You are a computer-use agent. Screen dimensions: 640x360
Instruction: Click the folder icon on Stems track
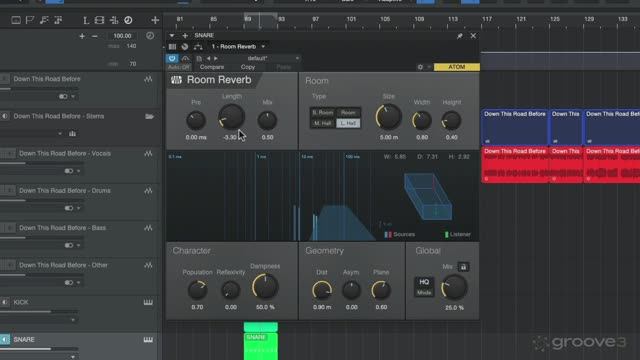(149, 116)
